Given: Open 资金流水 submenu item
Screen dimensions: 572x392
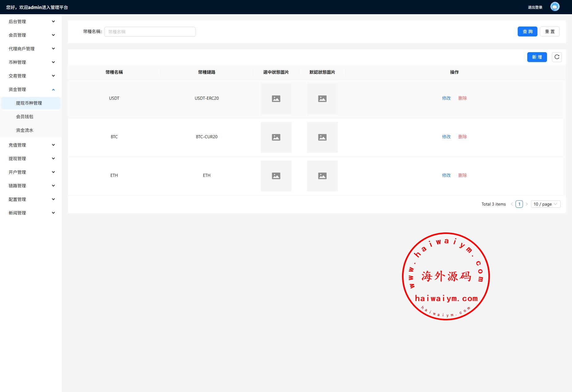Looking at the screenshot, I should [25, 130].
